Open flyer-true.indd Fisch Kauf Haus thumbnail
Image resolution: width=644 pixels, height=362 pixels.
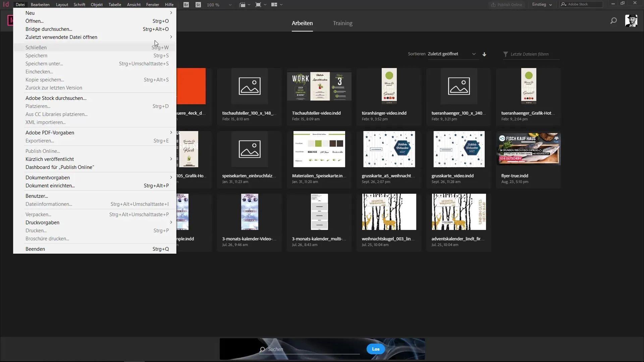point(528,149)
